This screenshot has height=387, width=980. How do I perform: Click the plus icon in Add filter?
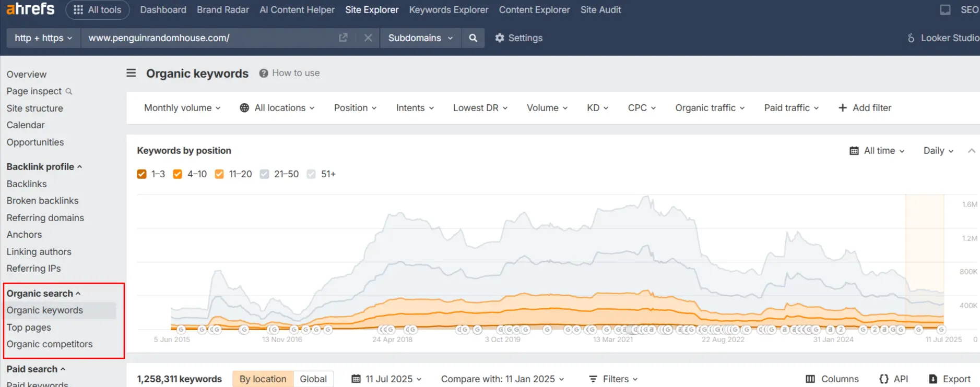[842, 108]
